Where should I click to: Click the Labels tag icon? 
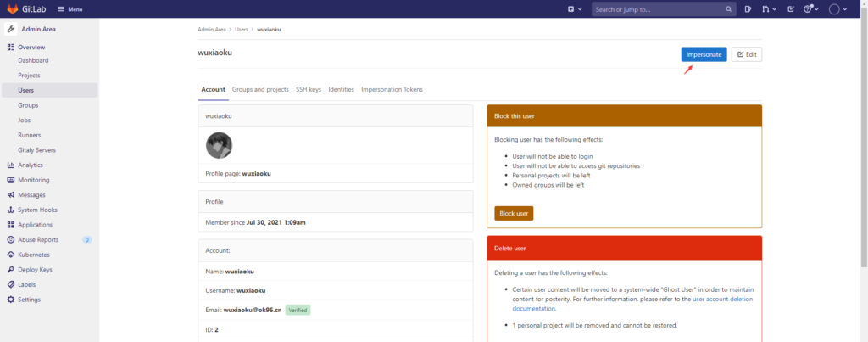tap(10, 284)
